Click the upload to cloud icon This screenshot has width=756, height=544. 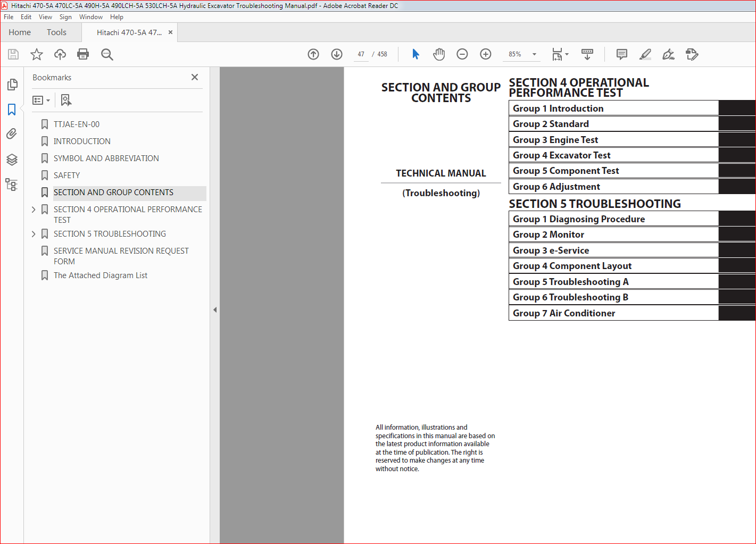point(60,54)
